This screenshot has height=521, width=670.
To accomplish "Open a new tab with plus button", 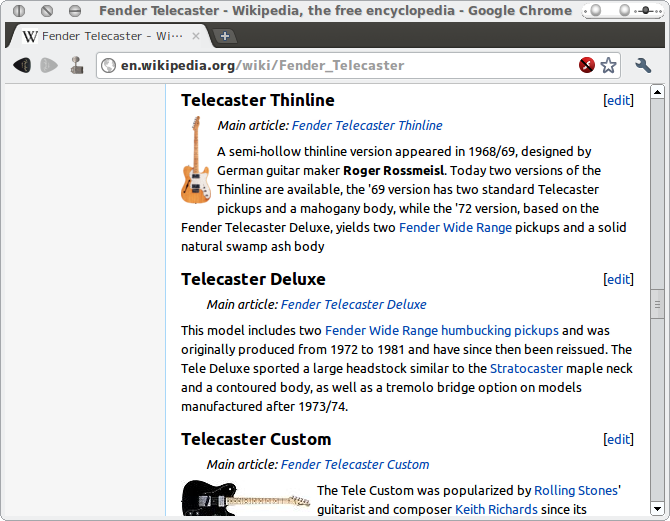I will pos(225,36).
